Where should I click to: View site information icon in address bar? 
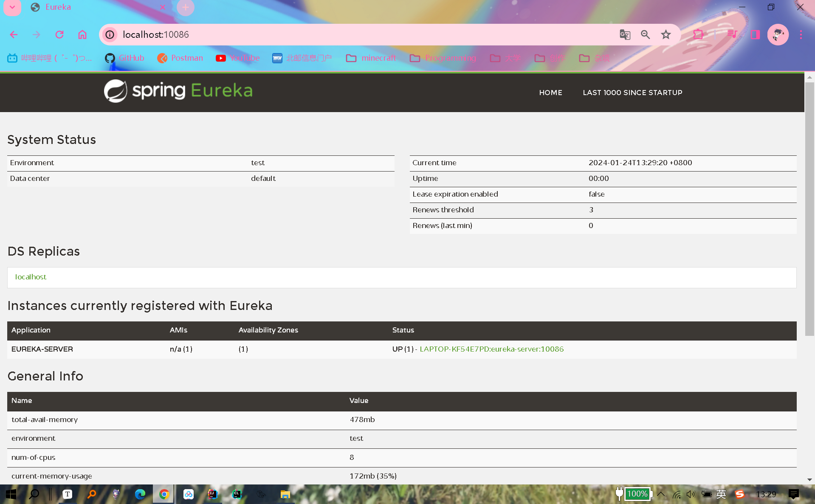110,35
